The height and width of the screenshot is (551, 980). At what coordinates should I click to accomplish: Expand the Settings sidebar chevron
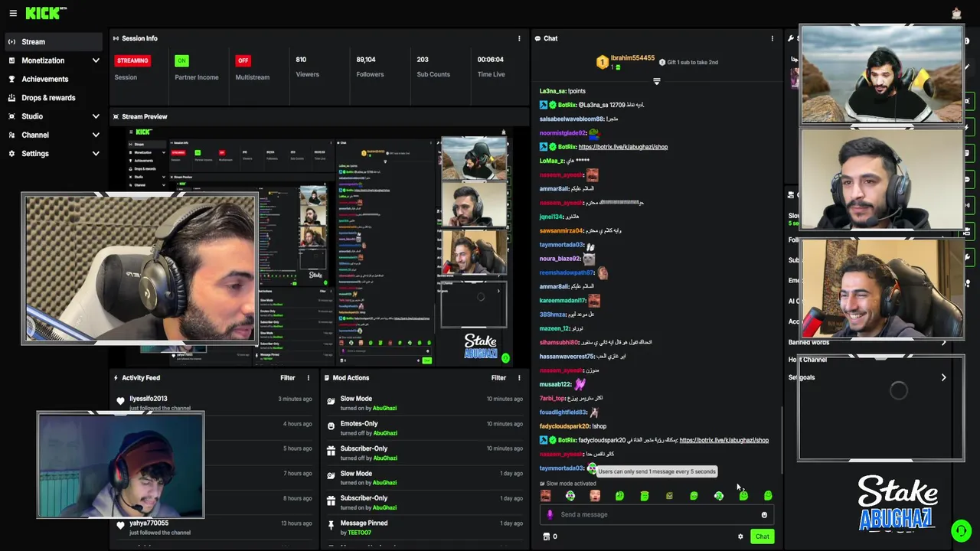[x=96, y=154]
